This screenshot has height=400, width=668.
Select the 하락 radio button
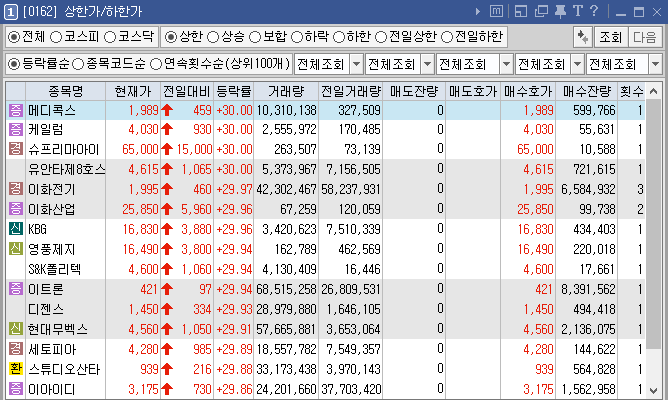click(x=297, y=37)
